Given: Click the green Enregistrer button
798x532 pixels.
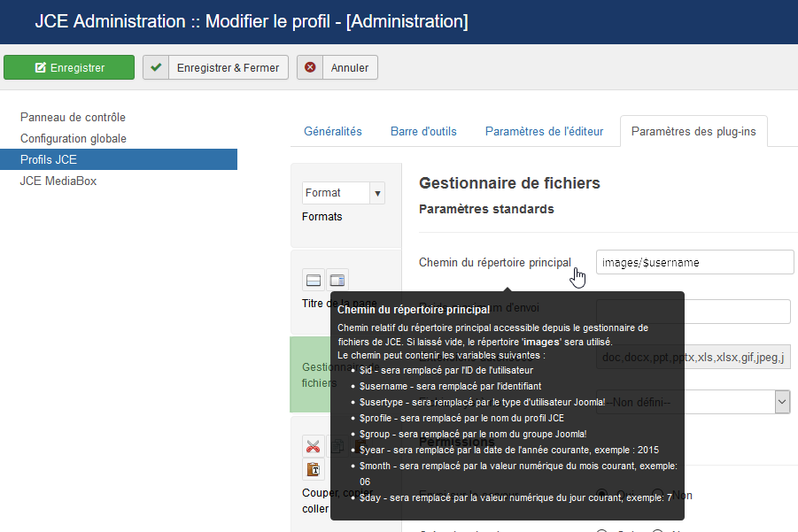Looking at the screenshot, I should coord(69,67).
